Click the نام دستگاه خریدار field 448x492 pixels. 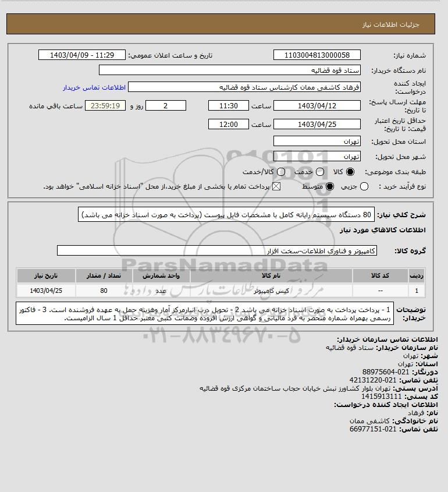pos(229,70)
